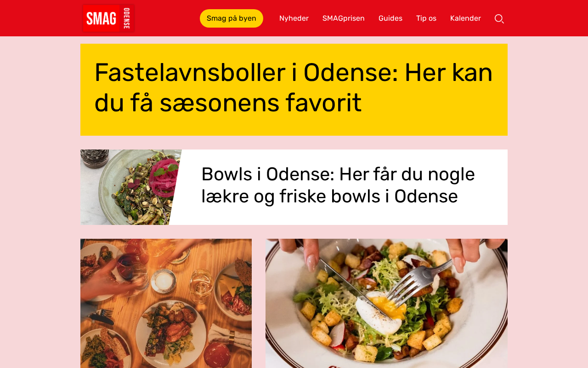
Task: Open the search magnifier icon
Action: [499, 19]
